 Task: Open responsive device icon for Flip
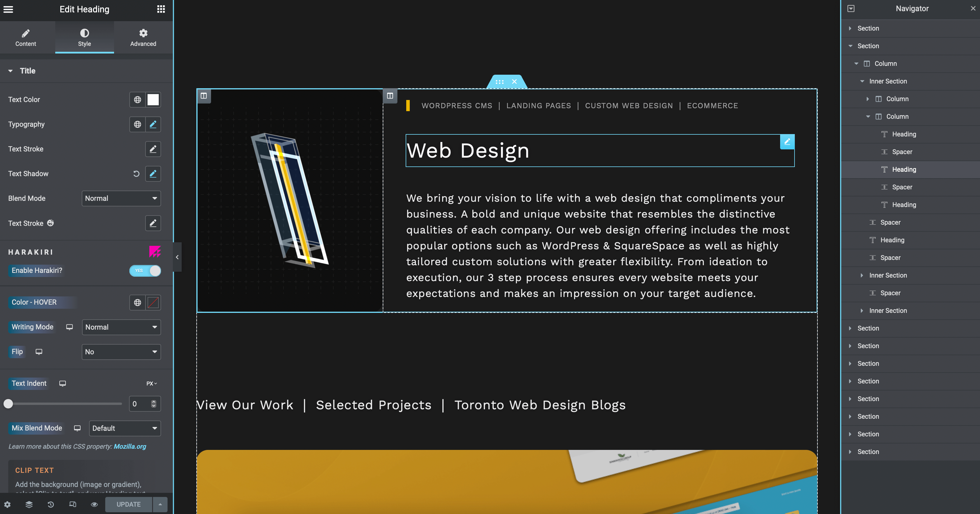coord(39,352)
